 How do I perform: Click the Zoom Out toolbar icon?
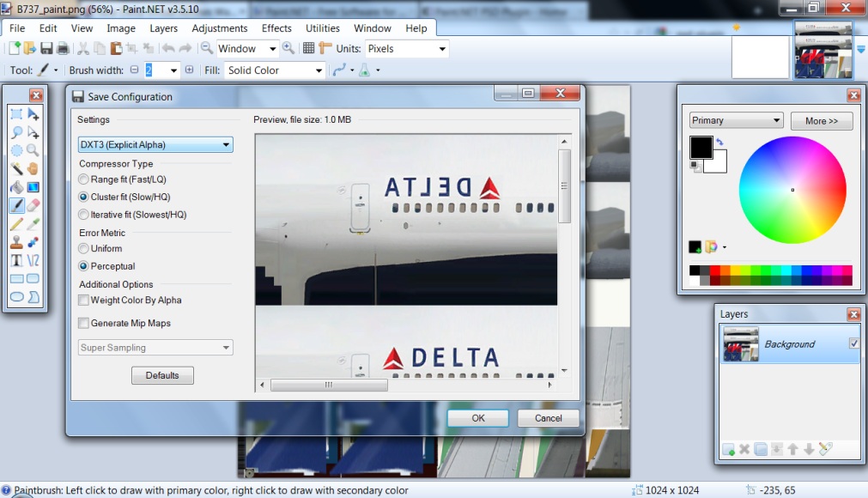[206, 48]
